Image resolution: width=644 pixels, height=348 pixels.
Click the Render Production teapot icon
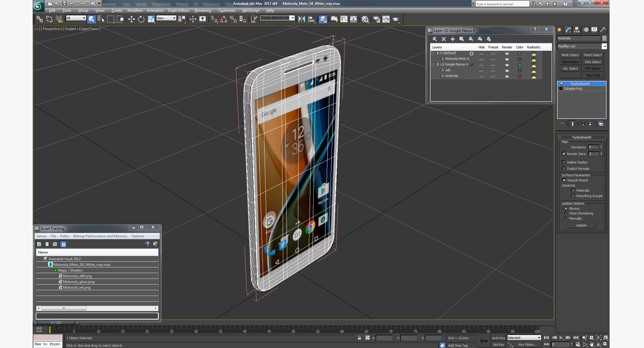pos(396,19)
